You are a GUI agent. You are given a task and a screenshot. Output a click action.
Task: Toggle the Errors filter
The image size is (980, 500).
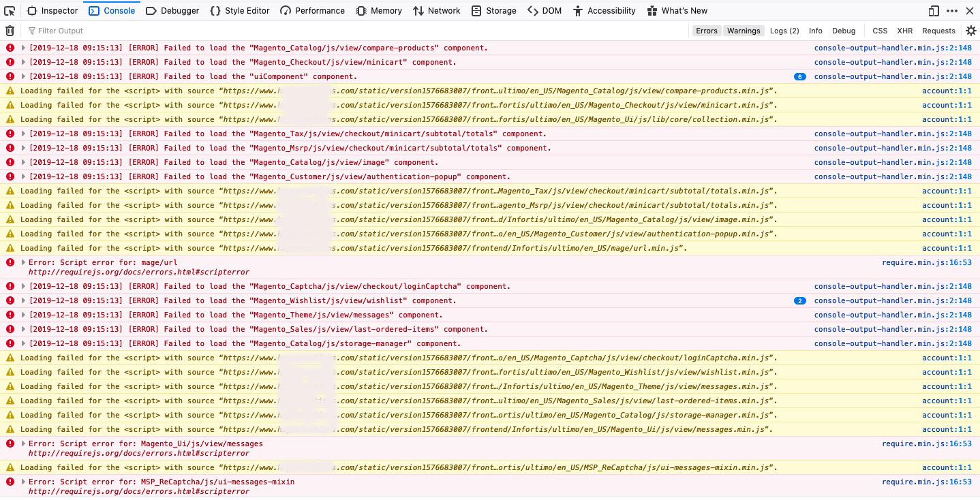click(x=707, y=30)
